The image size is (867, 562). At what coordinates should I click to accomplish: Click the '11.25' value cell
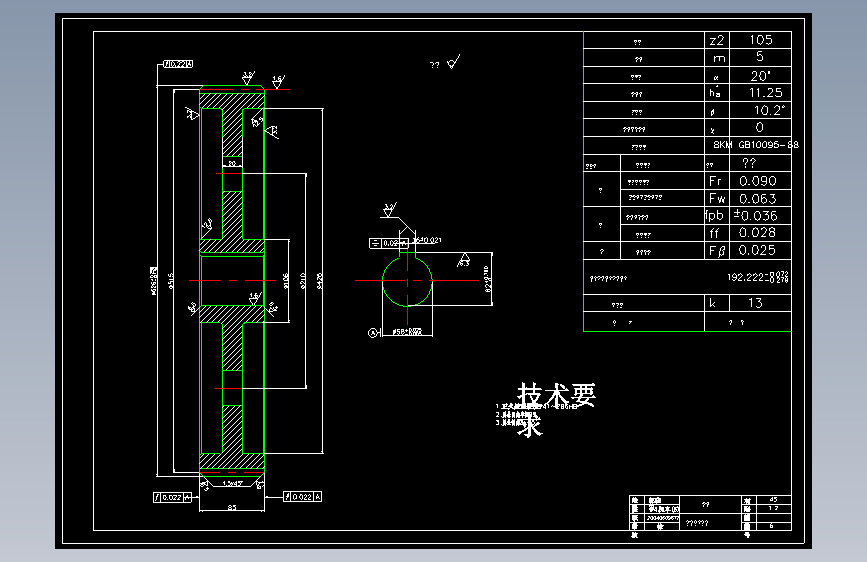(760, 92)
